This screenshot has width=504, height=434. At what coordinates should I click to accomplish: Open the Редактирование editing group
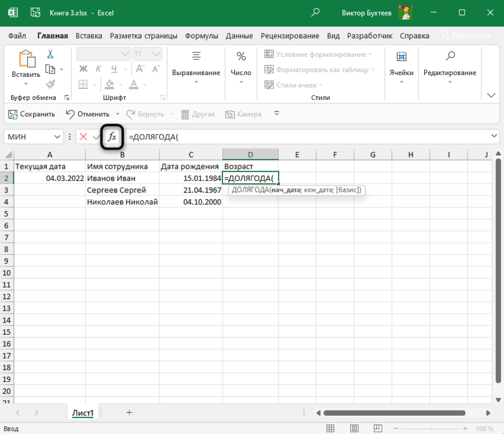click(x=449, y=68)
